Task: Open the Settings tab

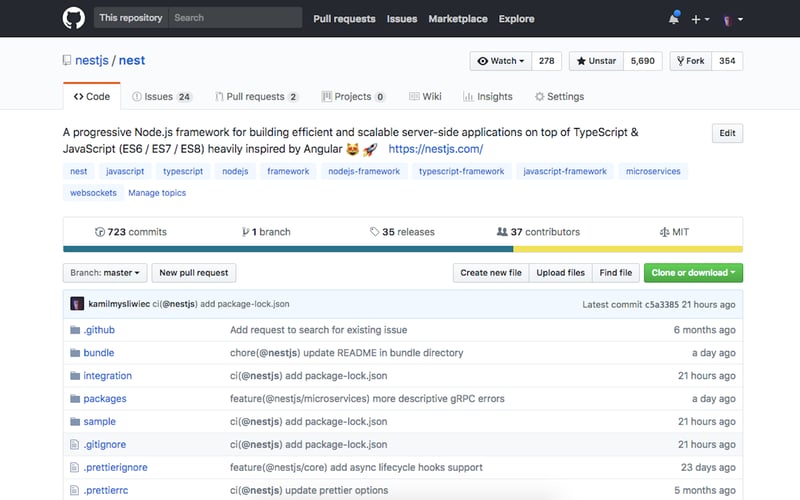Action: (559, 96)
